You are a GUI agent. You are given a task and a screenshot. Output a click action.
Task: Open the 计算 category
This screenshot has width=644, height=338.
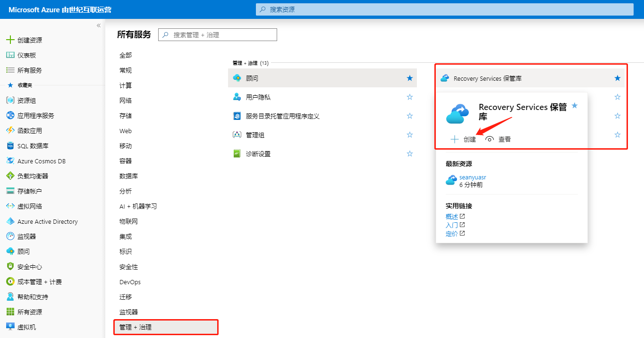click(x=126, y=85)
